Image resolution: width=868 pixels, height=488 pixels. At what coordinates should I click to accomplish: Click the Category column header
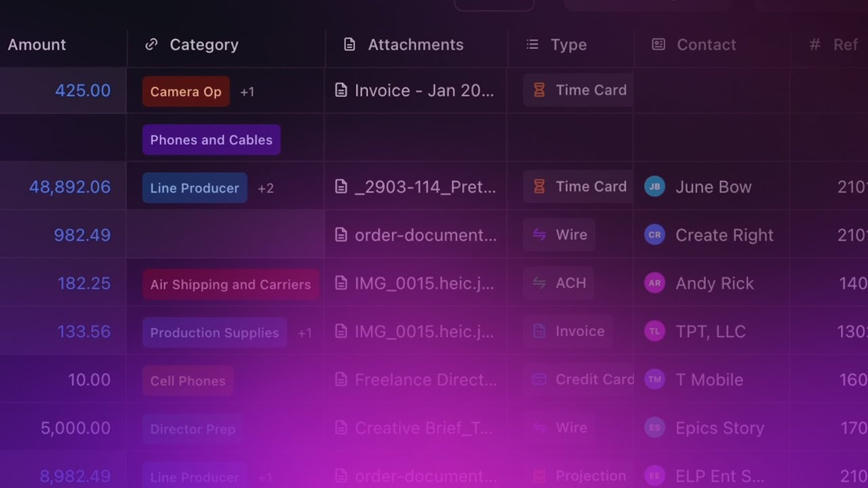204,45
